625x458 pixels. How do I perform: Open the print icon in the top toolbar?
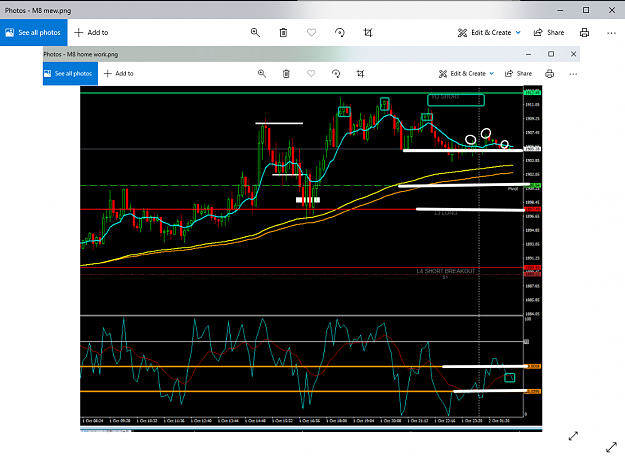[584, 33]
